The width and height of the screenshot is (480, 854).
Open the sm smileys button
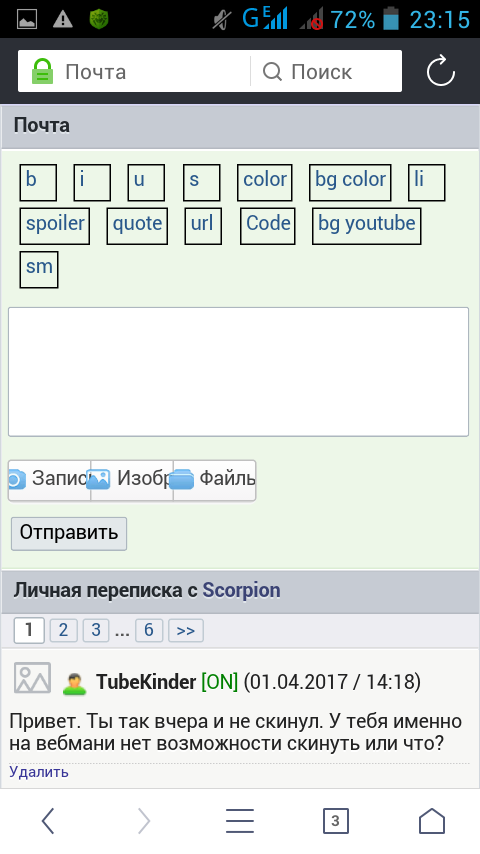(39, 269)
